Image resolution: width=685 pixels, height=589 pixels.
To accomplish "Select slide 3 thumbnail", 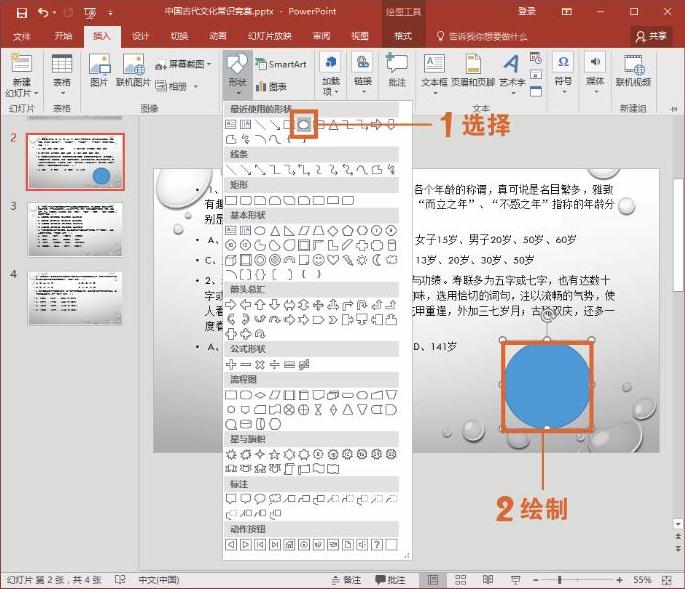I will click(75, 229).
